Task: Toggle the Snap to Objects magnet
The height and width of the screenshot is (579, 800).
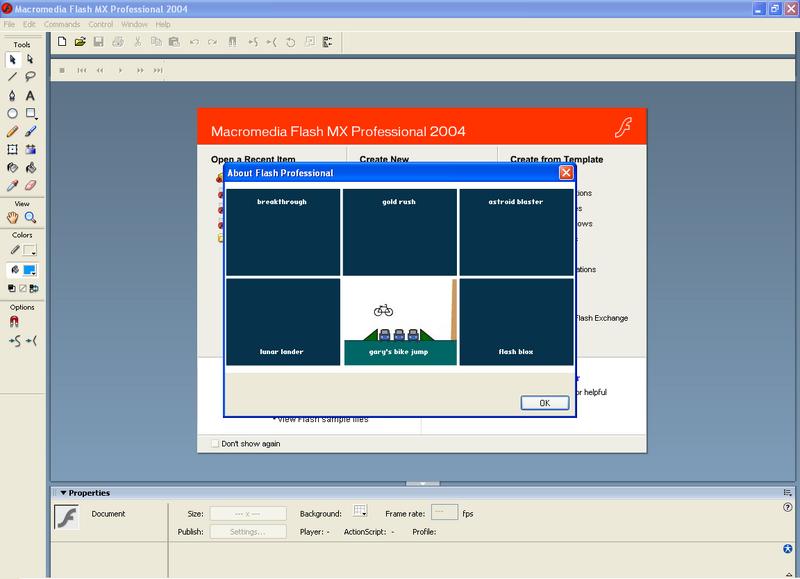Action: [14, 321]
